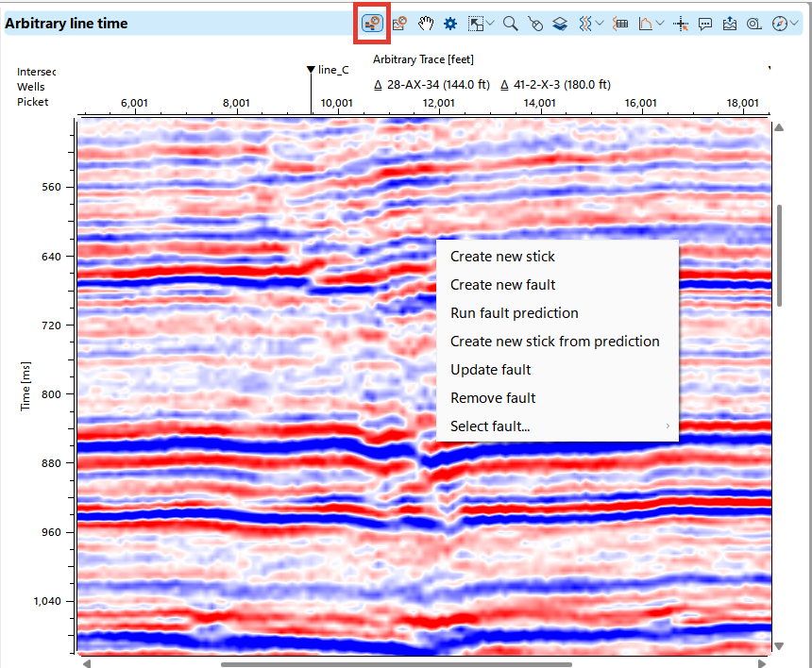The image size is (812, 668).
Task: Open the compass tool dropdown arrow
Action: (x=793, y=24)
